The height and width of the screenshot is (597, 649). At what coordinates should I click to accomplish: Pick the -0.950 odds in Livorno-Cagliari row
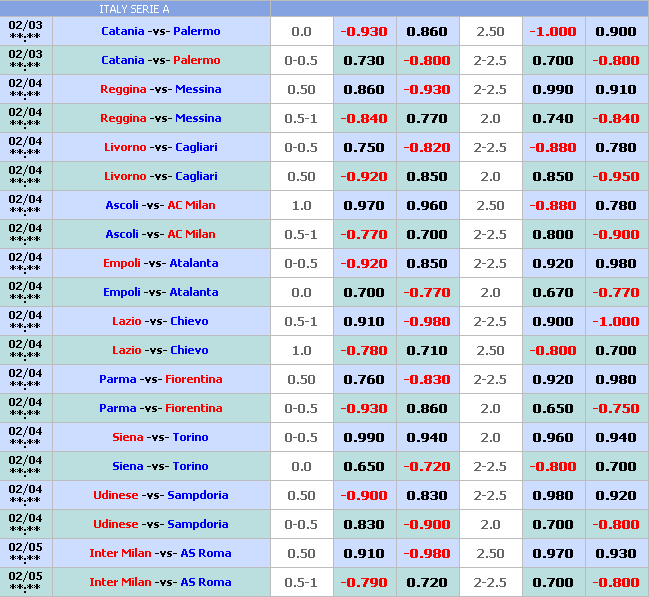click(x=616, y=176)
